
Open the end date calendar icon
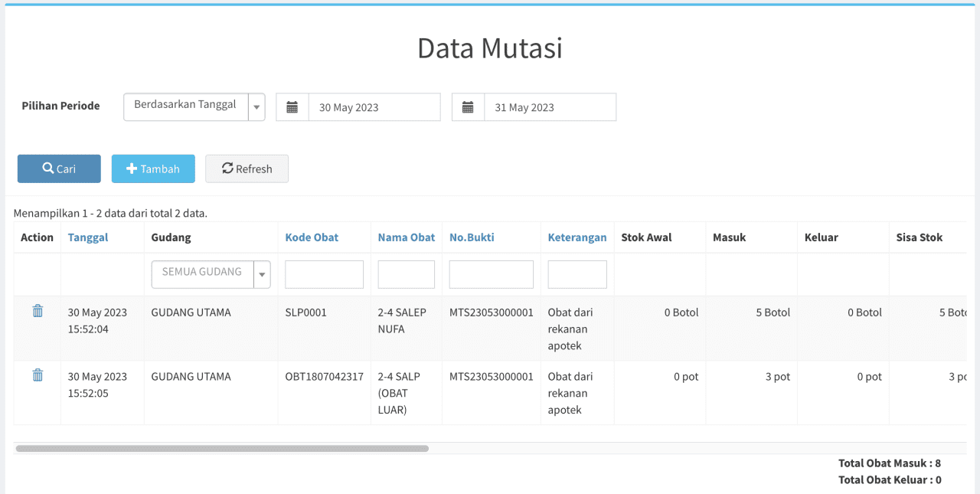468,107
